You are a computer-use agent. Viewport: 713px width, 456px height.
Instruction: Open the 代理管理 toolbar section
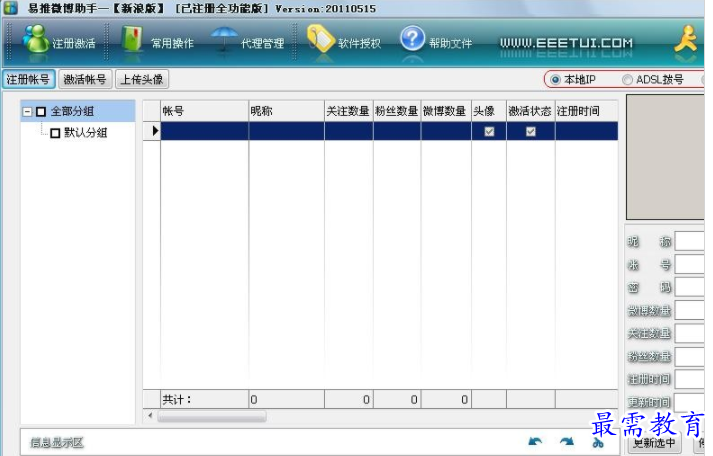(x=248, y=43)
